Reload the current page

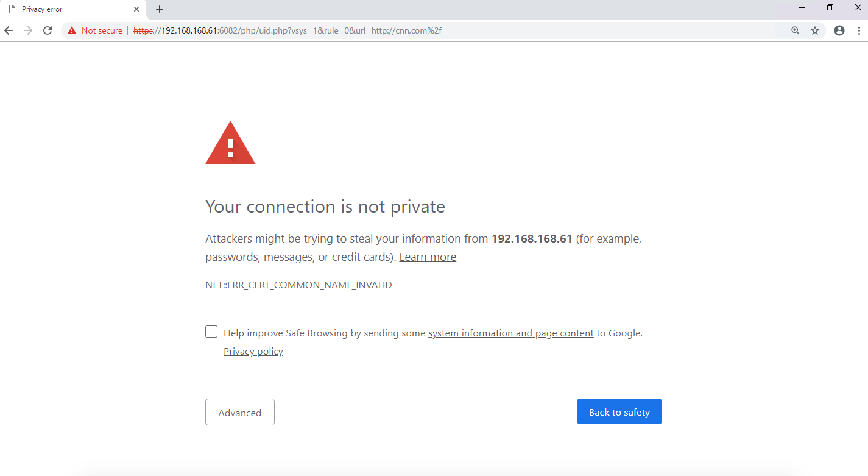coord(48,31)
